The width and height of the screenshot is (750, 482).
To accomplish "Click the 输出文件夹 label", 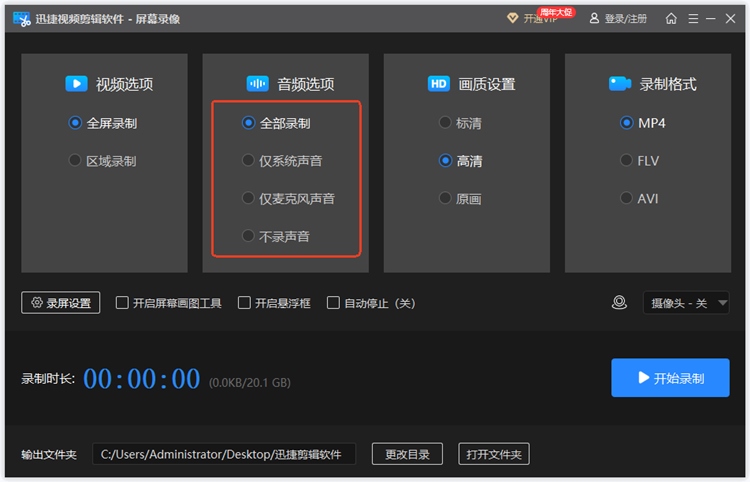I will (x=49, y=454).
